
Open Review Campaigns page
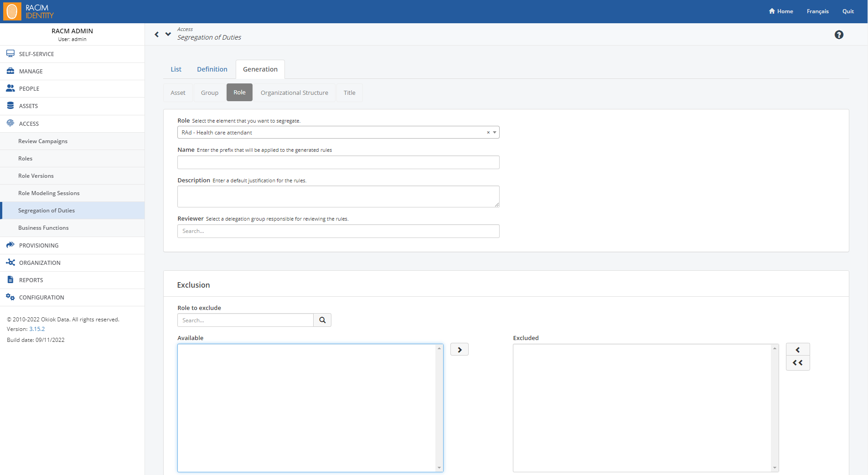(x=72, y=141)
